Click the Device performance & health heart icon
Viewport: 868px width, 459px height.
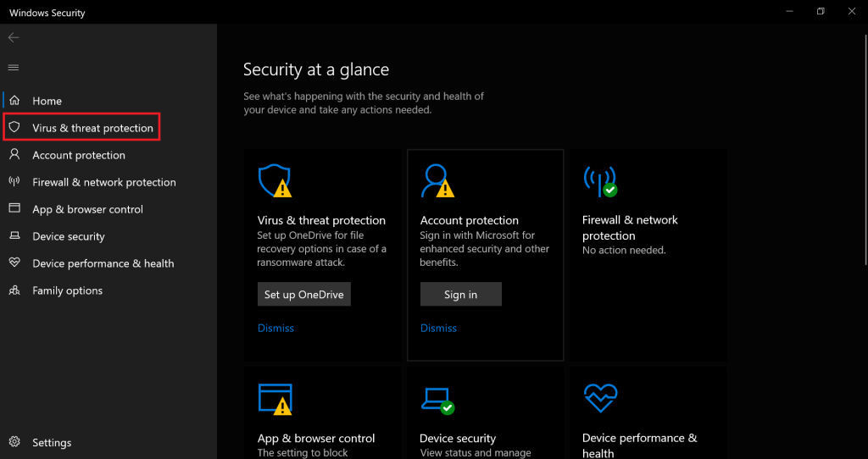(x=600, y=398)
